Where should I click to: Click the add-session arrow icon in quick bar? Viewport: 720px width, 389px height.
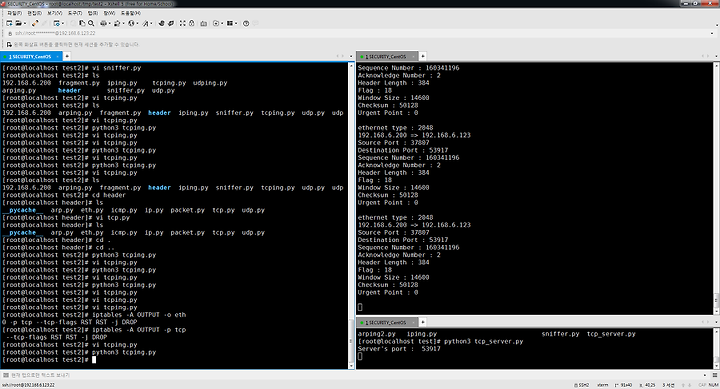coord(9,45)
